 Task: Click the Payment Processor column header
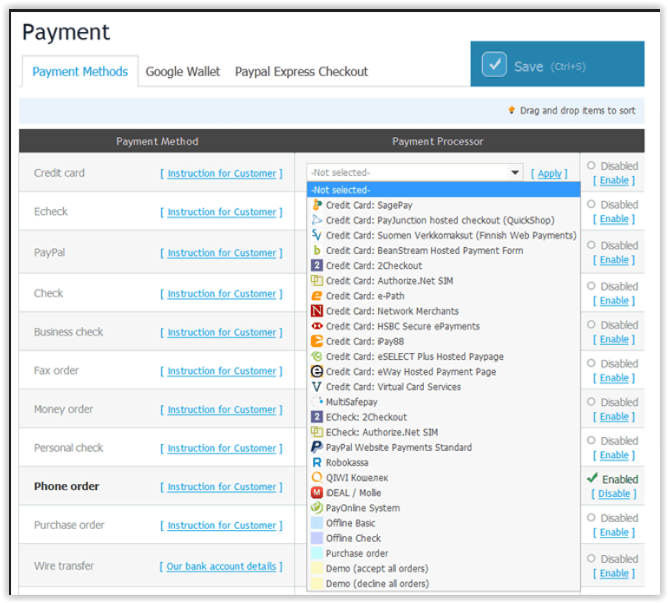point(438,141)
